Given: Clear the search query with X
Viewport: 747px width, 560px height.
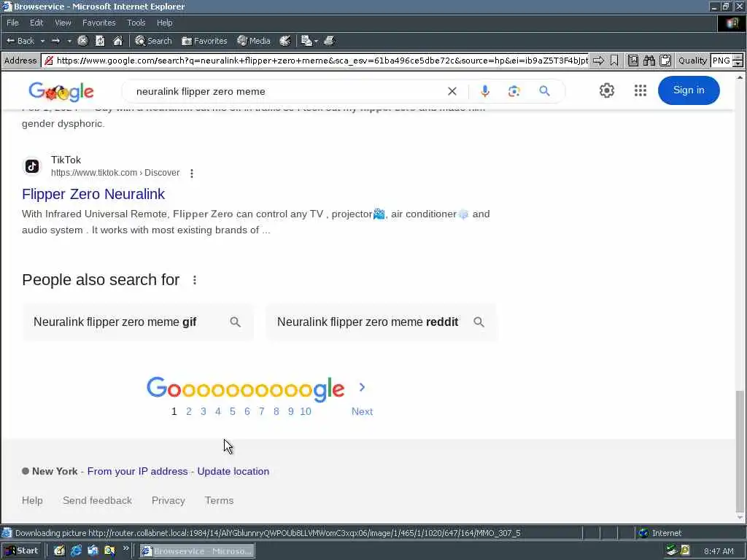Looking at the screenshot, I should (452, 91).
